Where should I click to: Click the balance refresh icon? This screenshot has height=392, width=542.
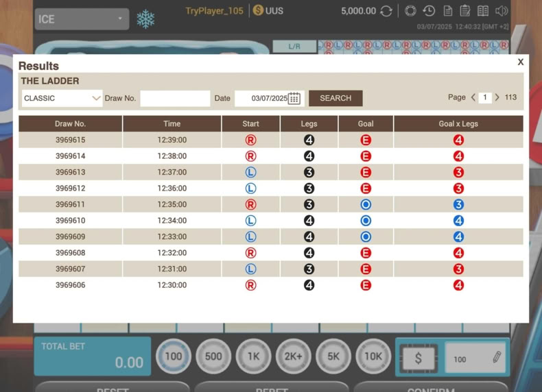(x=386, y=12)
